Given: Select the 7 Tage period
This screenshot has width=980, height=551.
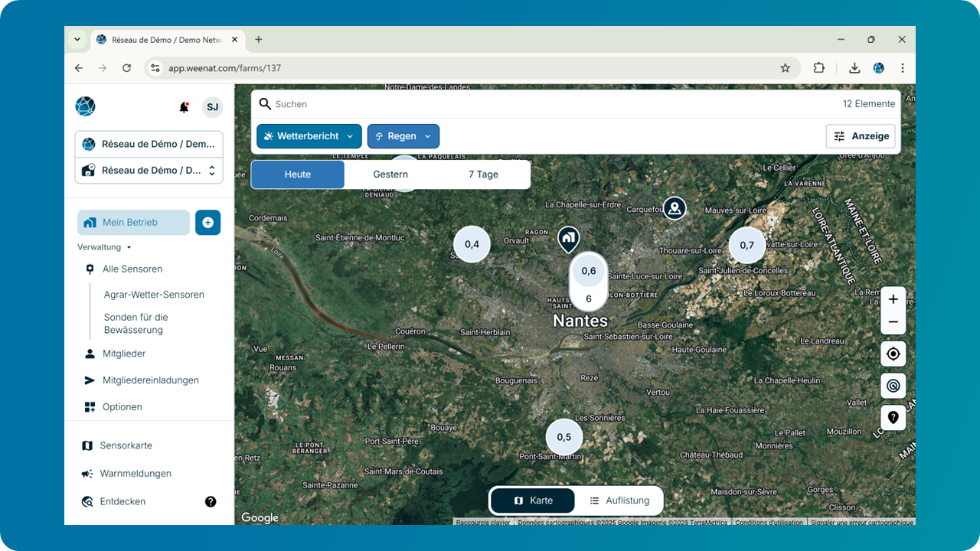Looking at the screenshot, I should 483,174.
